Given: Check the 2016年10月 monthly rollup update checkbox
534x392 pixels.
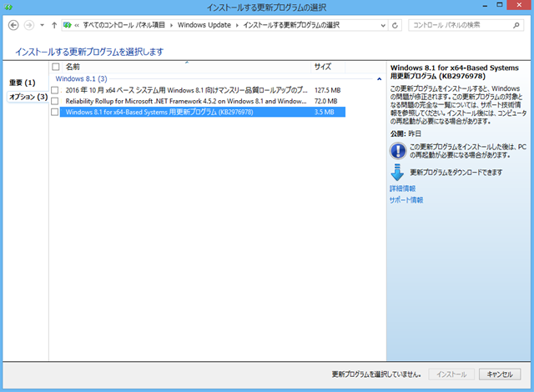Looking at the screenshot, I should [54, 90].
